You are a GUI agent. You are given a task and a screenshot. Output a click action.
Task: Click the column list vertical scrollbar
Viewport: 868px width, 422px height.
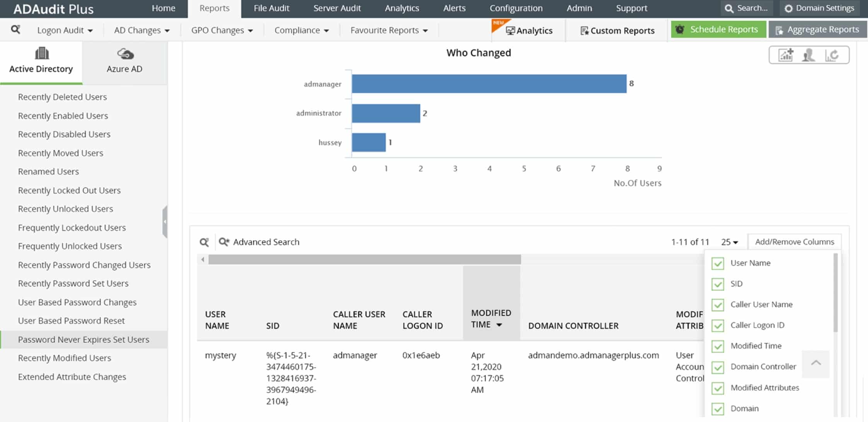[x=835, y=293]
